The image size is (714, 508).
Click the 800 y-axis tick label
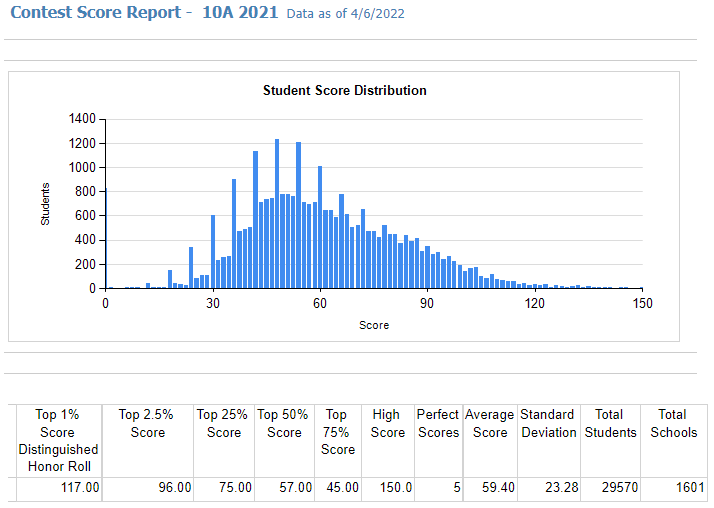click(x=86, y=192)
